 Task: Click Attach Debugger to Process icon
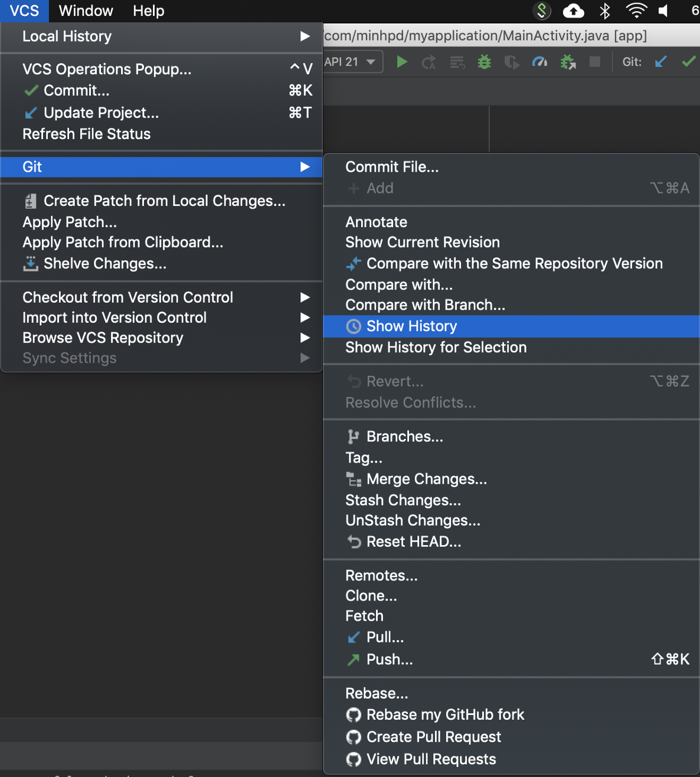tap(568, 62)
